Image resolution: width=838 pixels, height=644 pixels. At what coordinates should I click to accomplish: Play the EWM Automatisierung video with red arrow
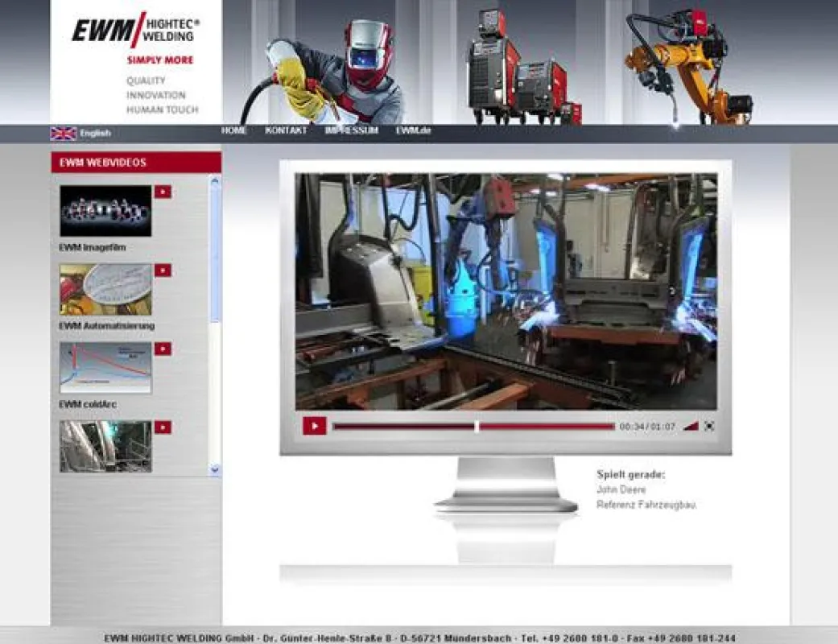[x=163, y=270]
